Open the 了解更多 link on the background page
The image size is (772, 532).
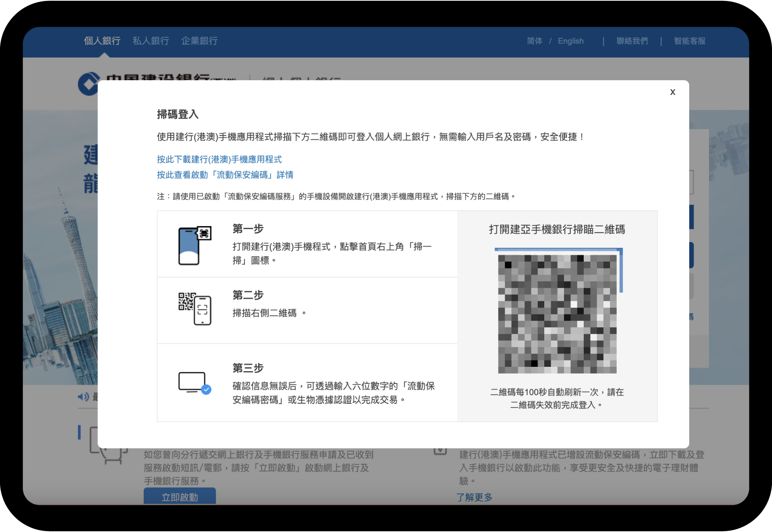(x=474, y=497)
